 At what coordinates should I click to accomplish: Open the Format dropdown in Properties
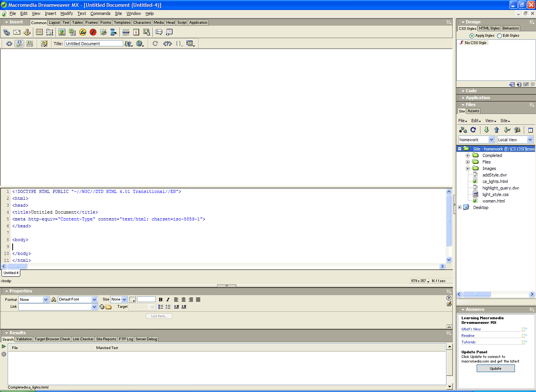[46, 300]
